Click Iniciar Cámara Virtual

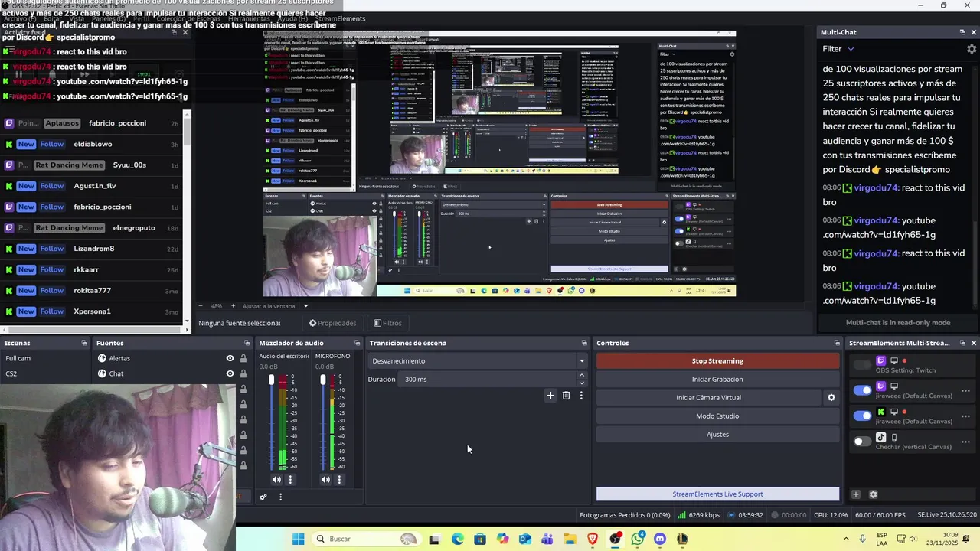(x=708, y=398)
